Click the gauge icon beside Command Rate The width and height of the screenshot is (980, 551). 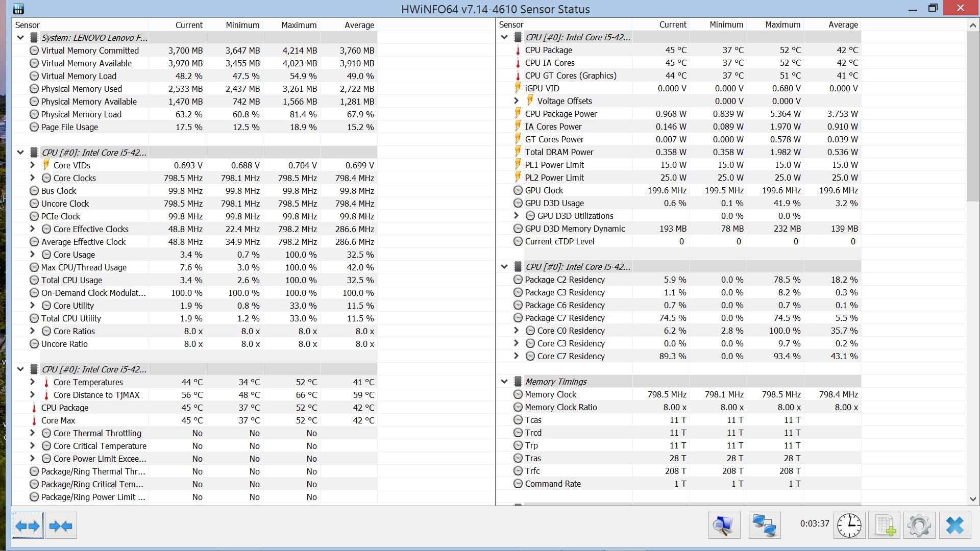click(x=518, y=484)
